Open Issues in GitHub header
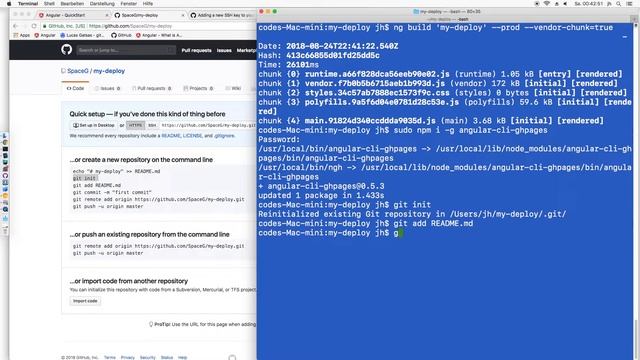Viewport: 640px width, 360px height. [224, 50]
